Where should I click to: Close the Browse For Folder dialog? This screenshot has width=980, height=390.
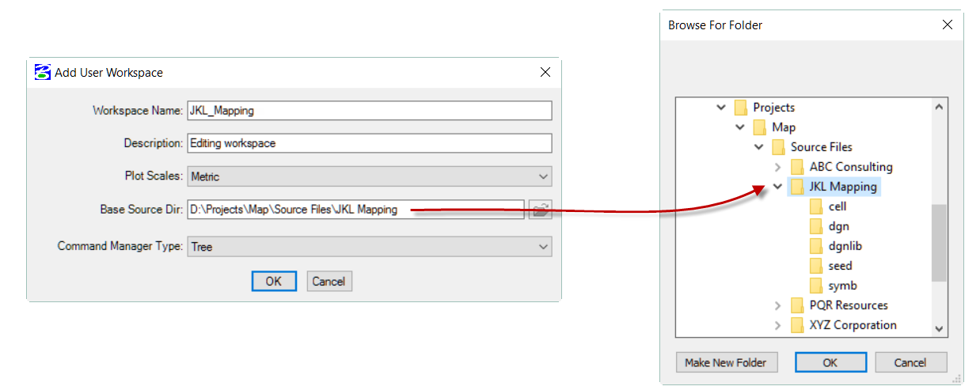tap(947, 25)
